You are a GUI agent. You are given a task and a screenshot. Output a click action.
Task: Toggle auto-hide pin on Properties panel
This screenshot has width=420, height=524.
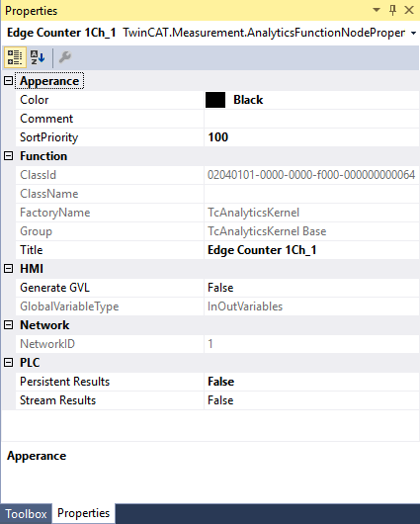393,10
